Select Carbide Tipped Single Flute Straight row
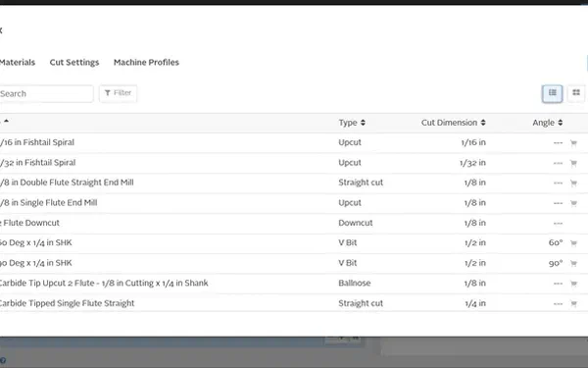The height and width of the screenshot is (368, 588). point(294,303)
